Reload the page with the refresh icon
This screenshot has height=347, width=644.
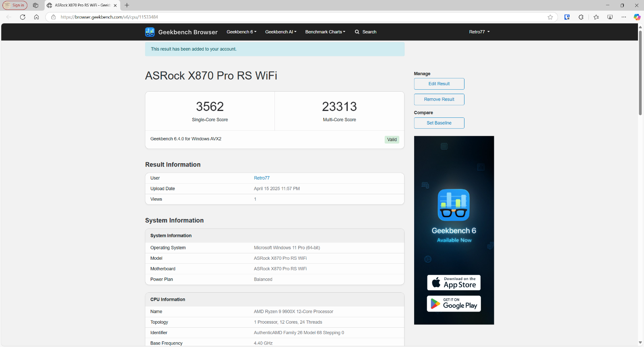(23, 17)
